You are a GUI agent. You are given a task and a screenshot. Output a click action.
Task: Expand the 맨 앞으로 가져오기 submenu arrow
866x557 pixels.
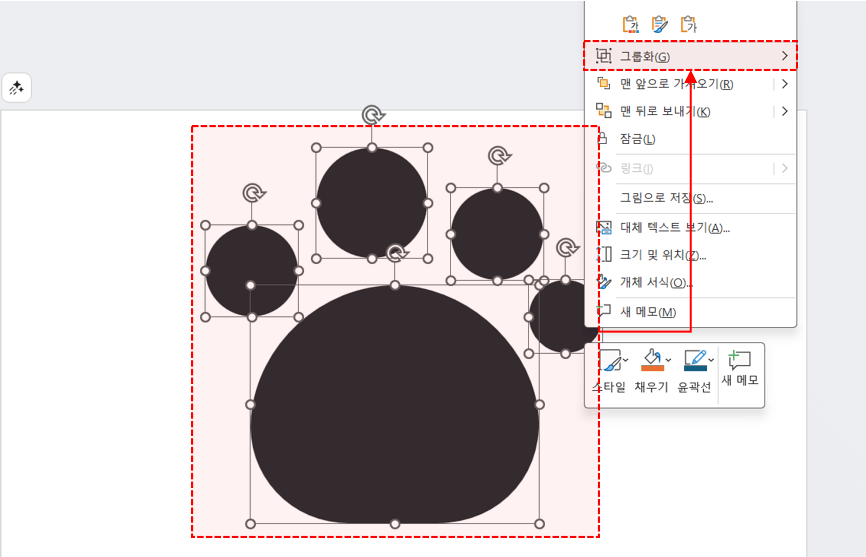[x=785, y=84]
